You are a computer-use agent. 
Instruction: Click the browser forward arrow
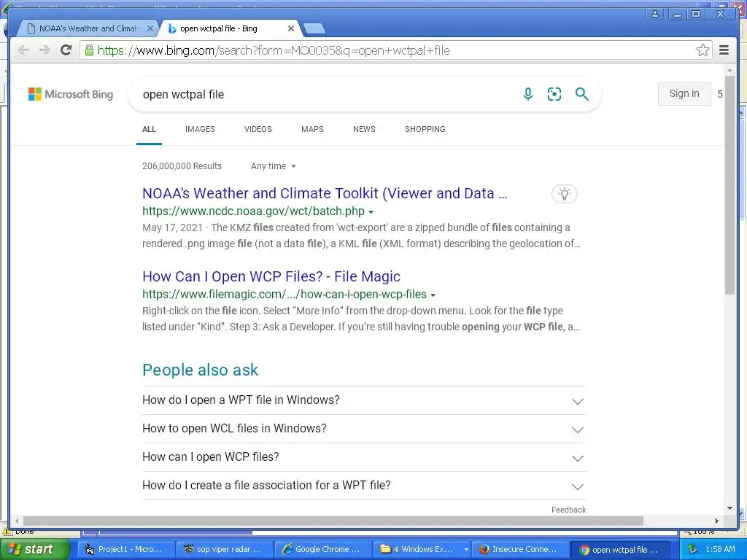point(44,50)
